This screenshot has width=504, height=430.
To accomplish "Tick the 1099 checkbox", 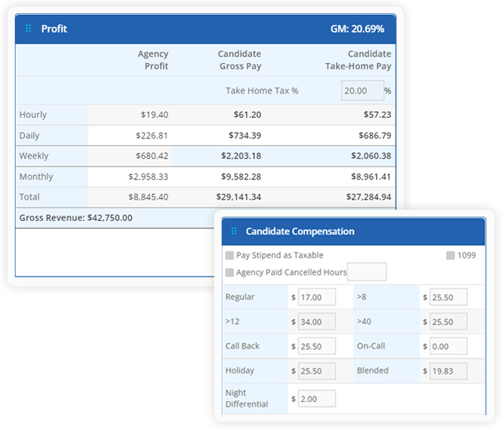I will click(451, 255).
